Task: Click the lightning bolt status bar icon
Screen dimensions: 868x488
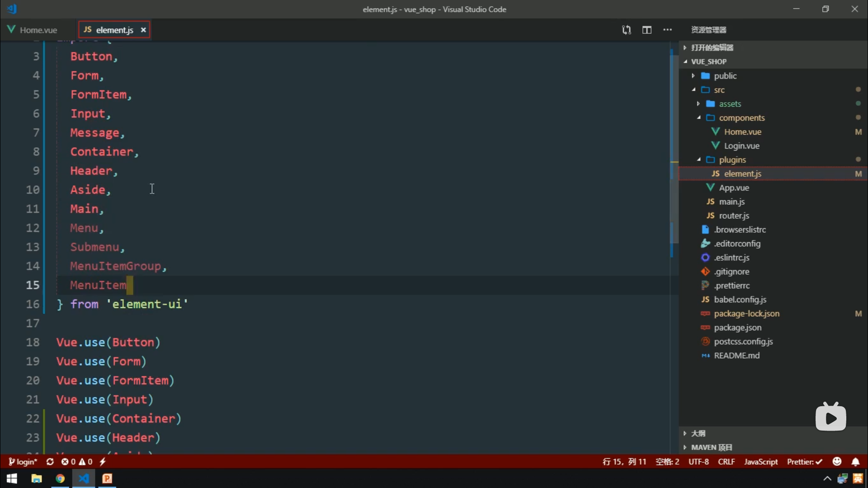Action: (103, 462)
